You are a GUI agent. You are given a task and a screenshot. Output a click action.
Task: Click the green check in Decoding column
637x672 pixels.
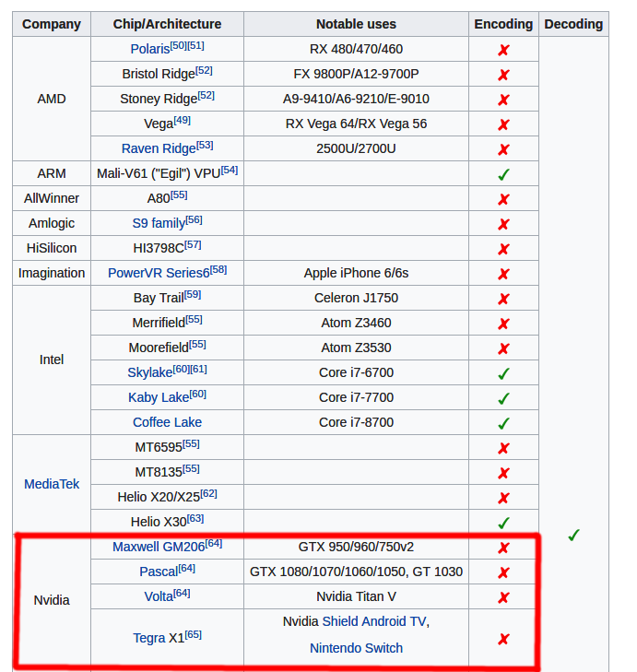[x=573, y=535]
